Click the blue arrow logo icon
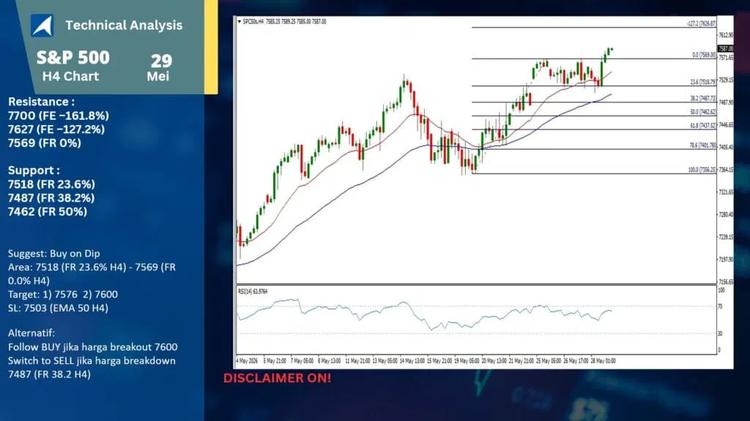The width and height of the screenshot is (750, 421). pos(42,25)
